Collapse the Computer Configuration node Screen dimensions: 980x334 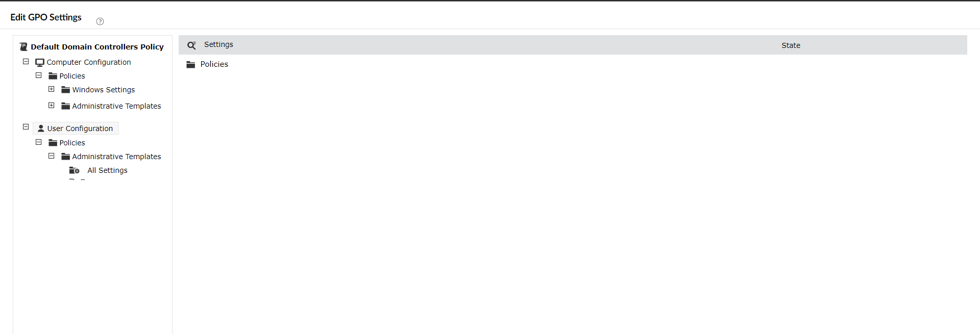point(26,62)
